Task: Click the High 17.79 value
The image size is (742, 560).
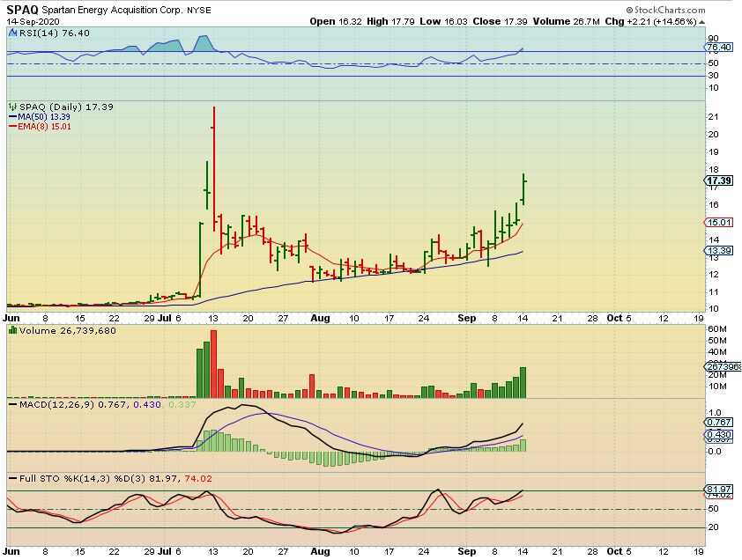Action: 390,21
